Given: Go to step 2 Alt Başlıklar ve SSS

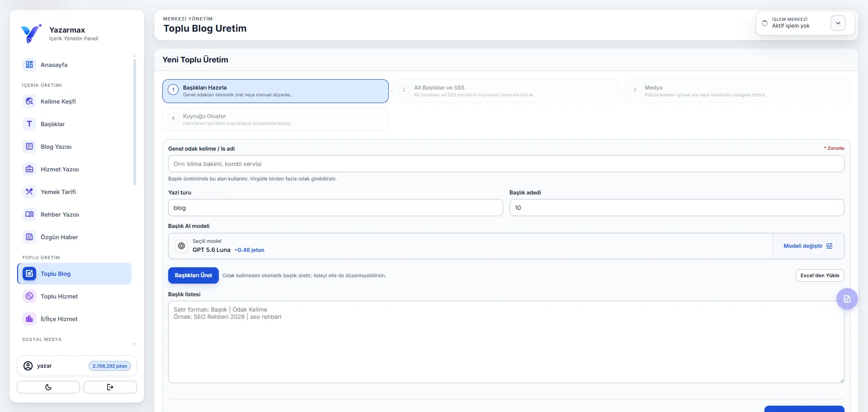Looking at the screenshot, I should [506, 91].
